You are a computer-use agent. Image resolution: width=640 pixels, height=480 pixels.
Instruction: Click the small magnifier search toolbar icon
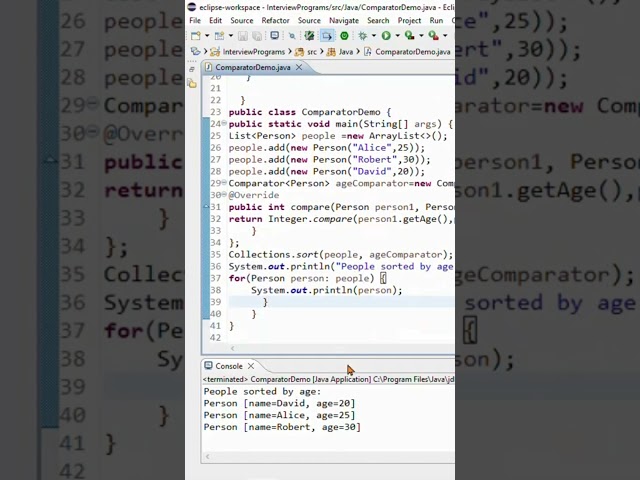click(x=292, y=36)
